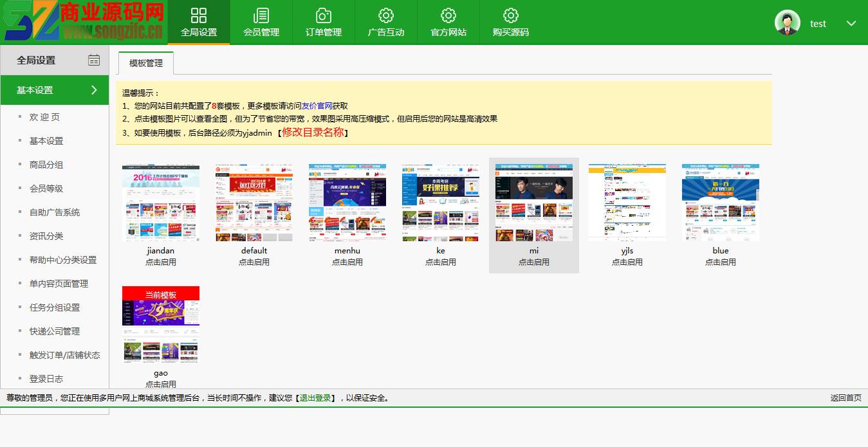This screenshot has height=447, width=868.
Task: Open the 订单管理 order management icon
Action: (x=324, y=21)
